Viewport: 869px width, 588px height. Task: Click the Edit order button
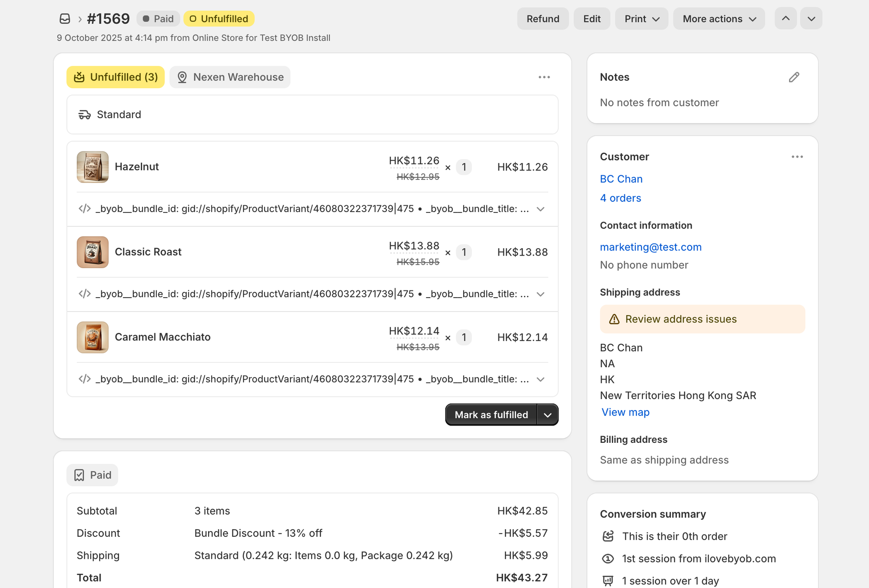pos(591,19)
